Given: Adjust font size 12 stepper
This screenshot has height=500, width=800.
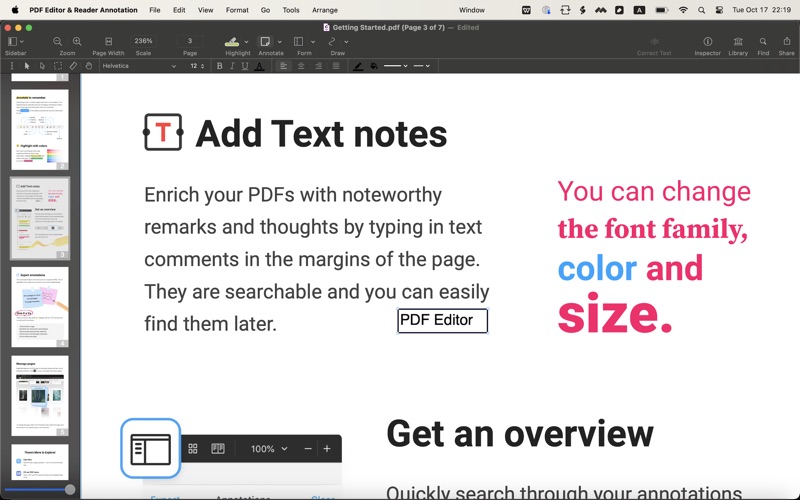Looking at the screenshot, I should click(202, 66).
